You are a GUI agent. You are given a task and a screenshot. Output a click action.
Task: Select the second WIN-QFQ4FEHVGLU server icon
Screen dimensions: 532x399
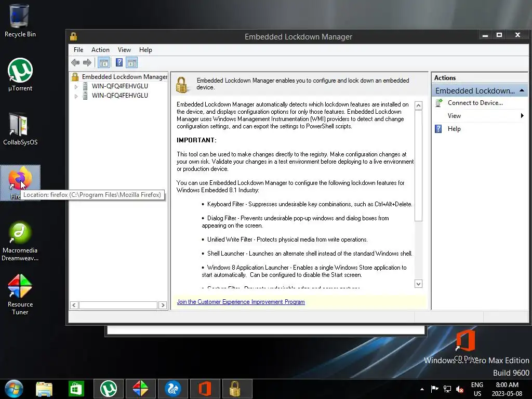click(85, 96)
